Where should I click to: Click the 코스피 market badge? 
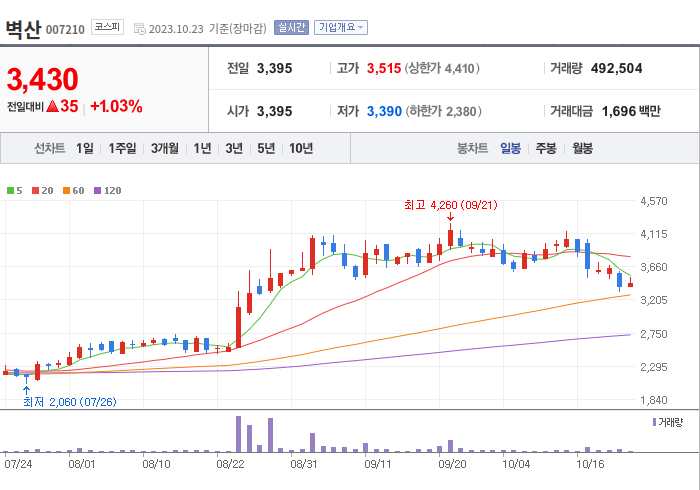(107, 27)
